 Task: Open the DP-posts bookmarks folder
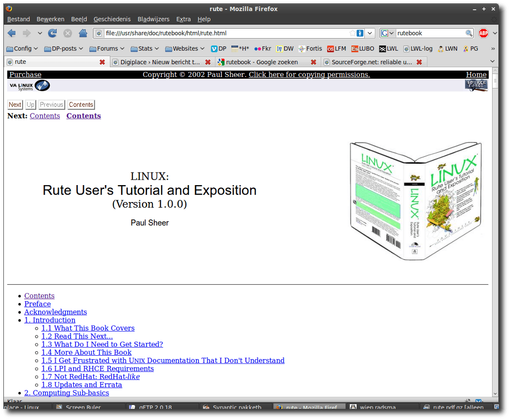coord(64,49)
